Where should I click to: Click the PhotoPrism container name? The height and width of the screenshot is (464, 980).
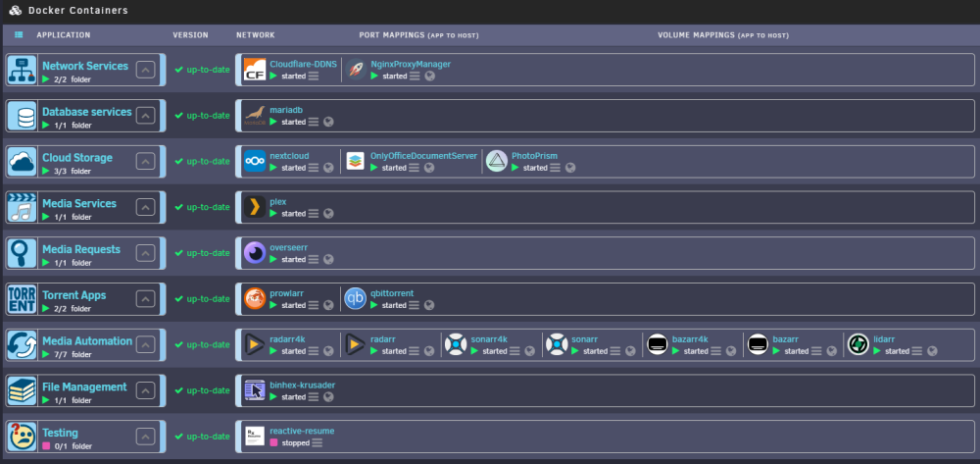point(534,156)
